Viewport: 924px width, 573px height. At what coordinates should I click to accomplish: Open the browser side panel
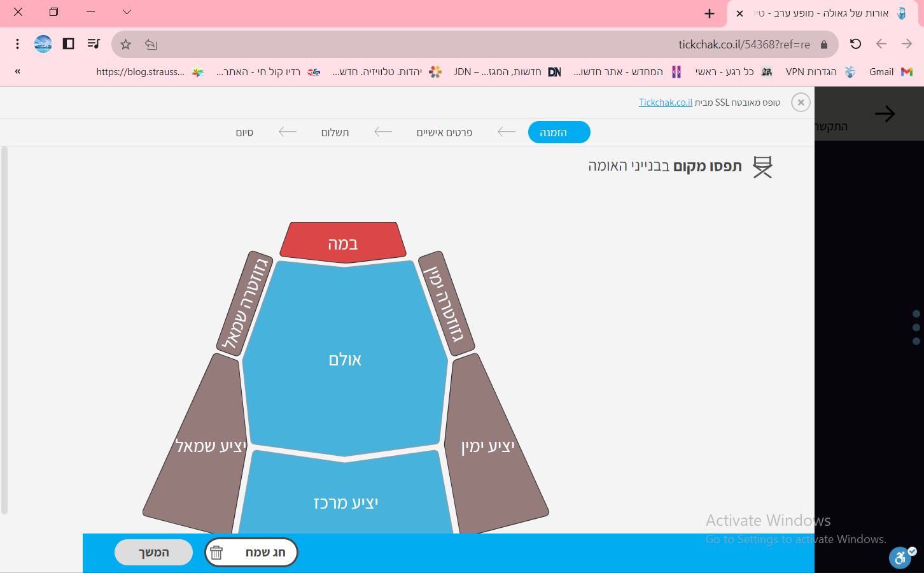[x=68, y=44]
